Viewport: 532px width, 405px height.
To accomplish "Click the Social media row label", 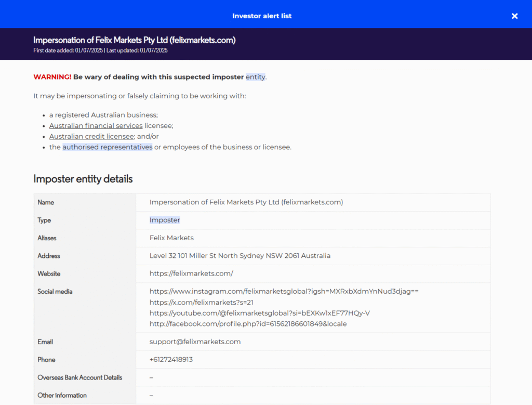I will [x=55, y=292].
